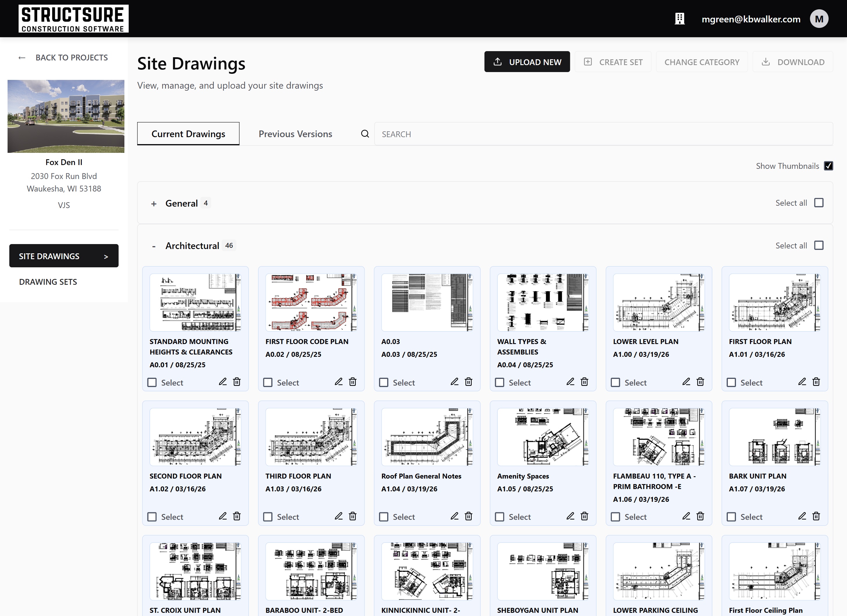Select the A0.01 drawing checkbox
Viewport: 847px width, 616px height.
(x=152, y=382)
